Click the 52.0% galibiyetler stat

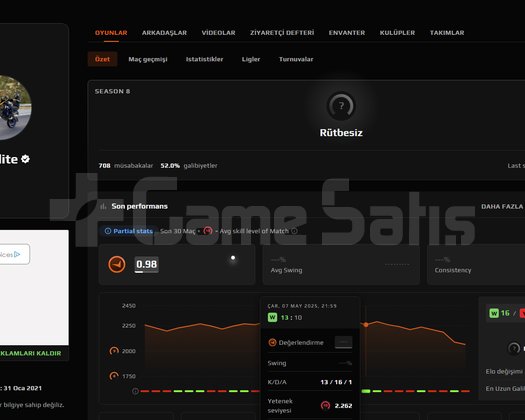189,166
